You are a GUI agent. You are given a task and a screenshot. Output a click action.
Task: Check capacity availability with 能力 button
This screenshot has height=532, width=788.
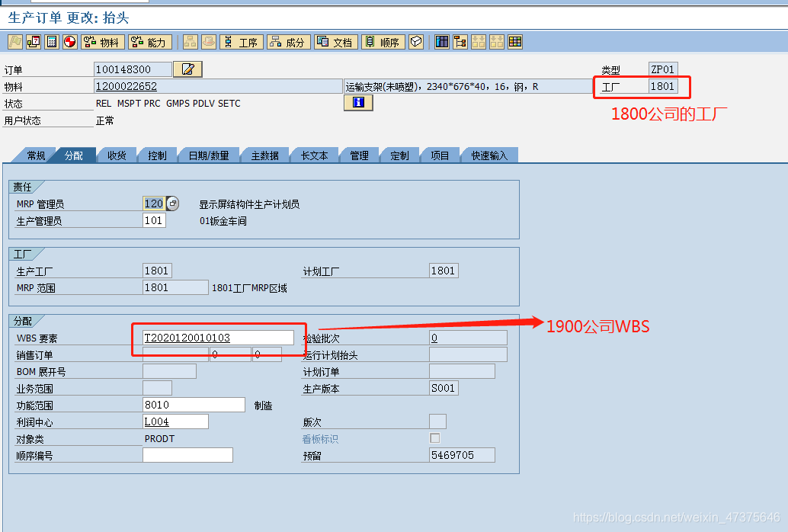point(150,42)
